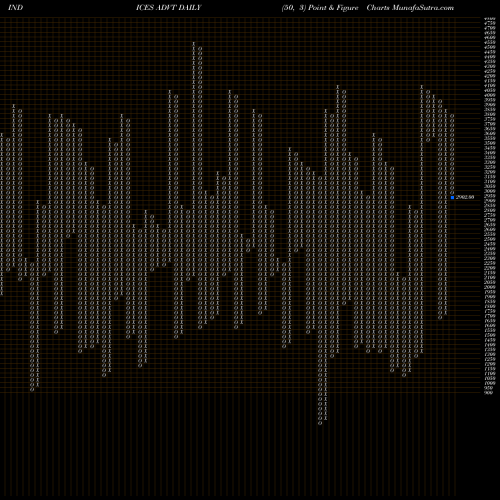The width and height of the screenshot is (500, 500).
Task: Click the 2902.50 current price label
Action: pos(465,197)
